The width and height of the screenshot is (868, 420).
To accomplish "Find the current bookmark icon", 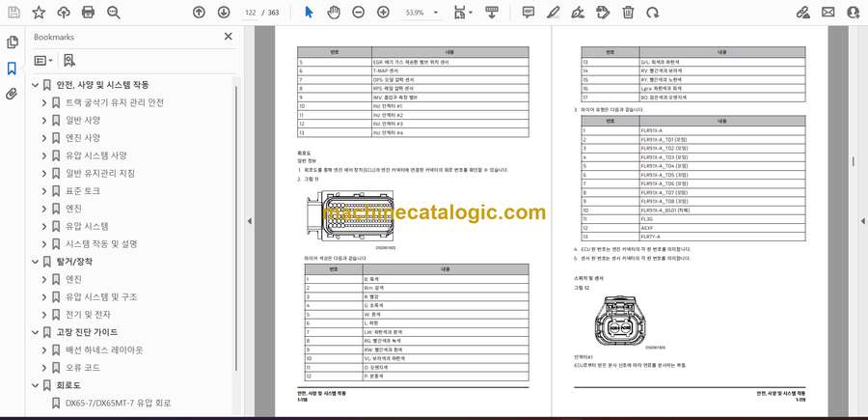I will pos(69,61).
